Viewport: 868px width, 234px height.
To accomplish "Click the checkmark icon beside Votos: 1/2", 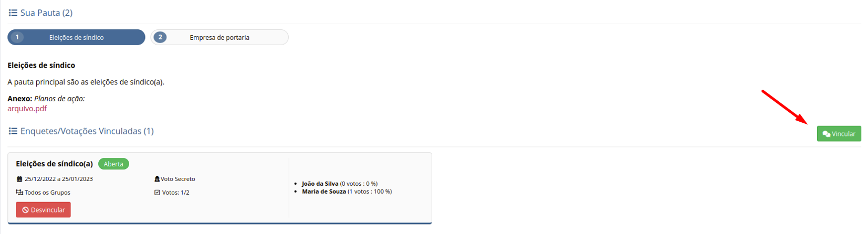I will (157, 193).
